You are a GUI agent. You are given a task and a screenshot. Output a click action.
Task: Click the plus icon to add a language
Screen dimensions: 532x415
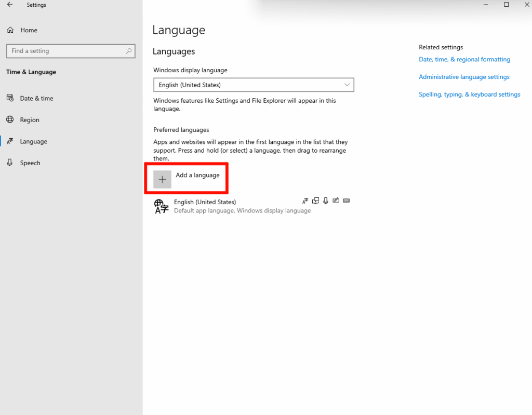(x=162, y=179)
